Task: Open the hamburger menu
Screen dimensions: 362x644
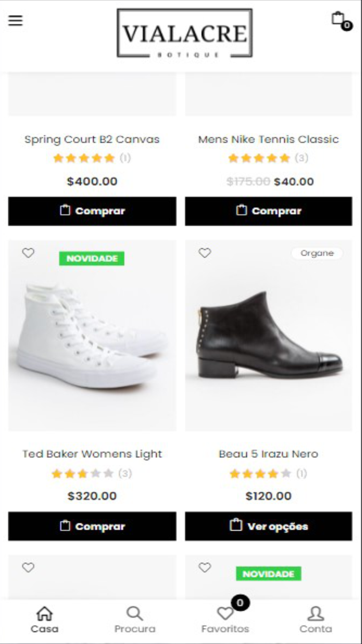Action: click(x=16, y=21)
